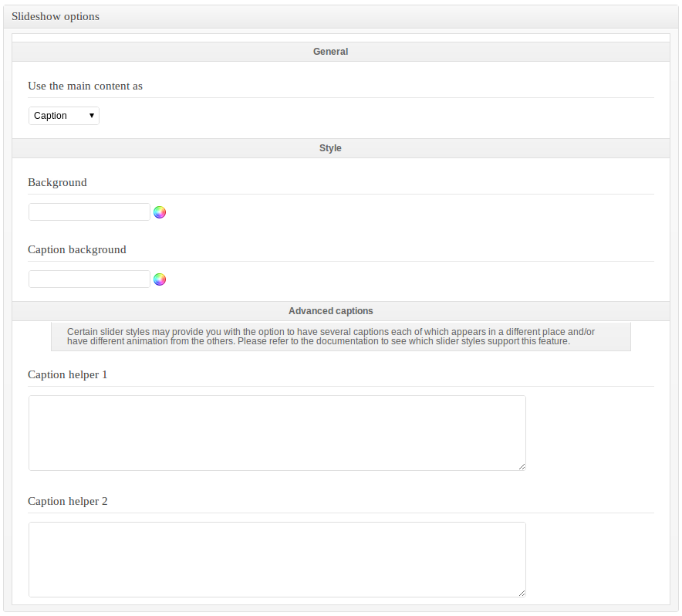Collapse the Slideshow options panel header
Screen dimensions: 682x616
coord(340,16)
